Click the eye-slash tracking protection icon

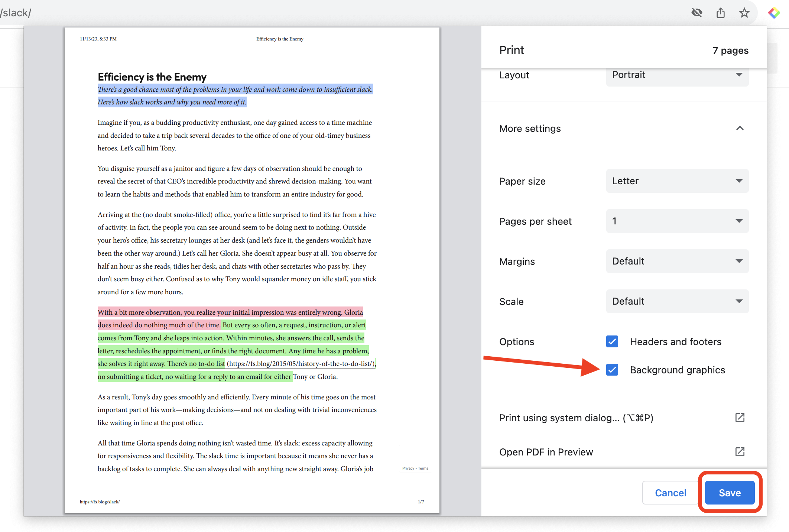697,13
